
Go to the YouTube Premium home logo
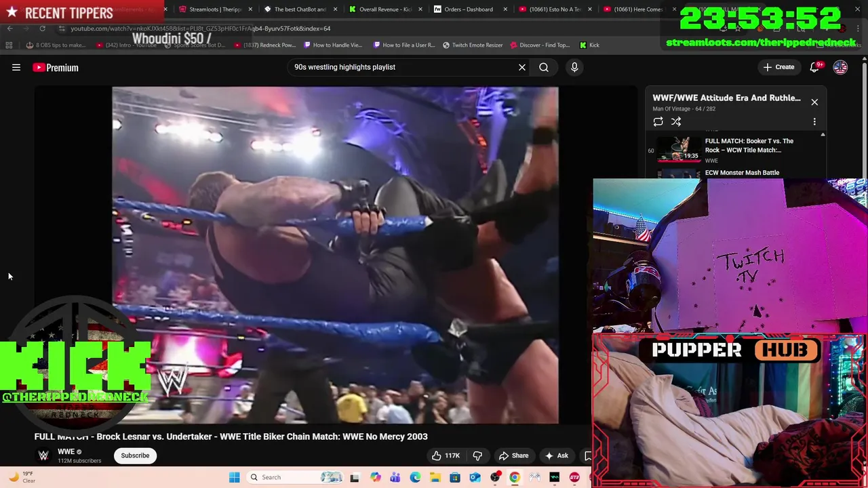coord(56,67)
